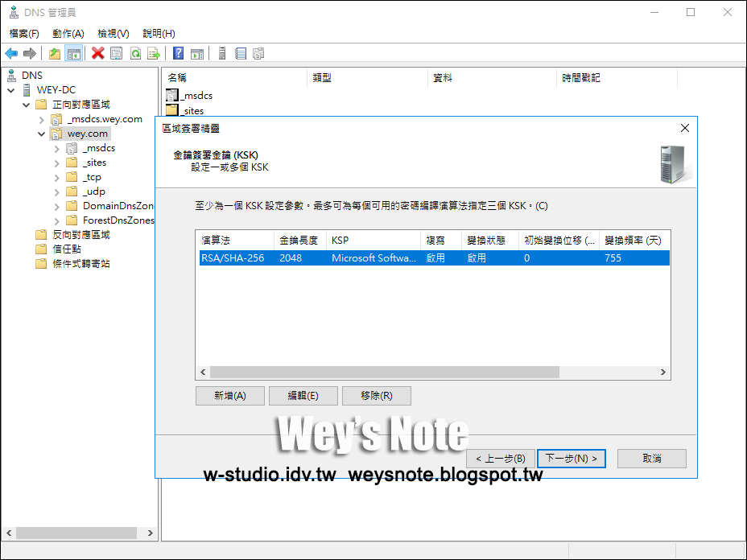Viewport: 747px width, 560px height.
Task: Select the DNS root node icon
Action: (x=12, y=76)
